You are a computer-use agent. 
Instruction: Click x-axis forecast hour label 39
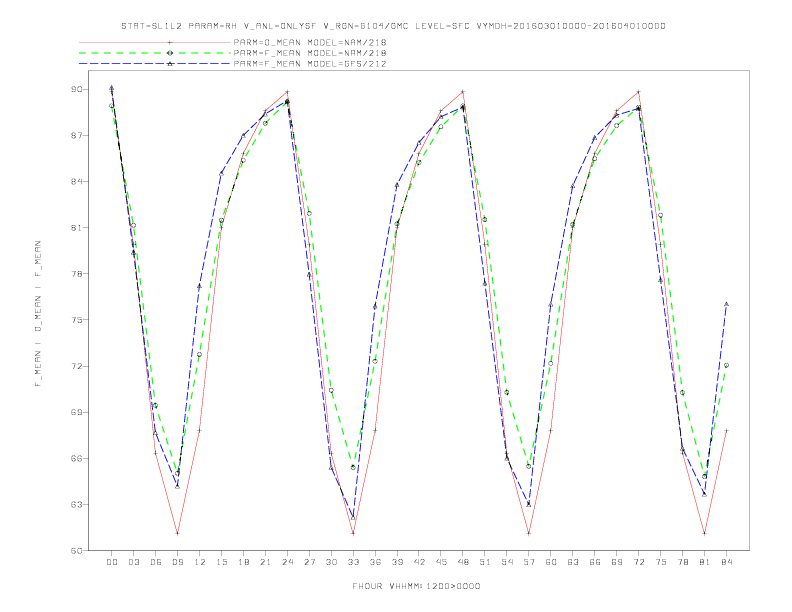click(397, 562)
